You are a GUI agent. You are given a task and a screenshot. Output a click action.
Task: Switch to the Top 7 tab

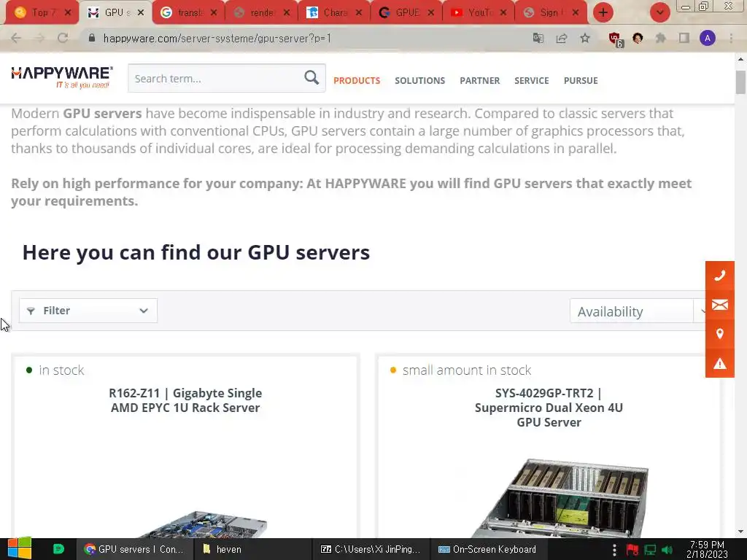pyautogui.click(x=40, y=12)
